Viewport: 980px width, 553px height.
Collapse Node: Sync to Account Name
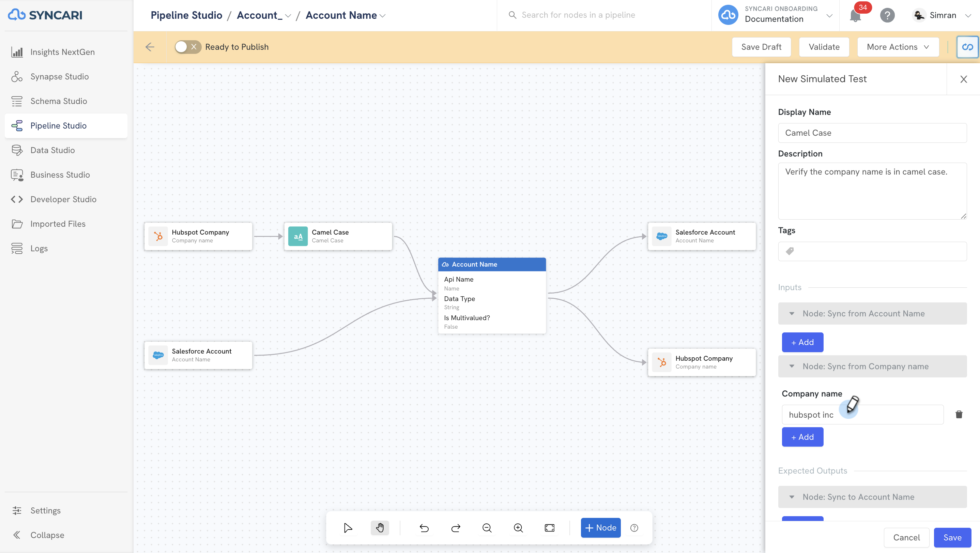(872, 497)
